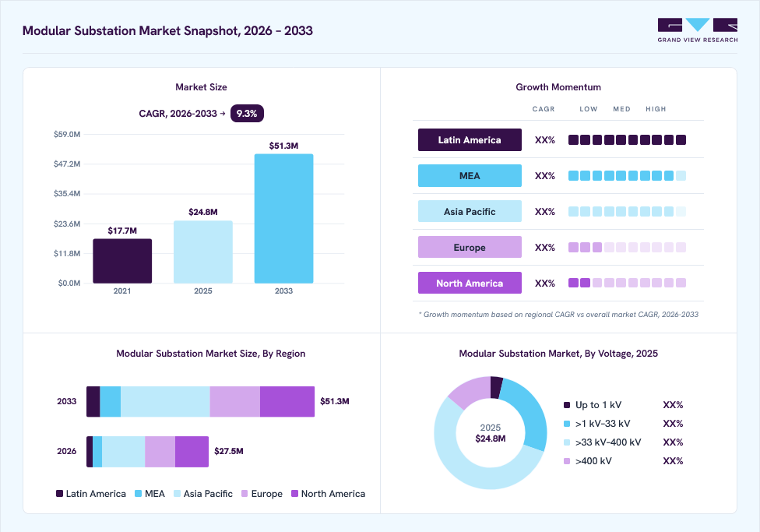
Task: Click the Market Size chart title
Action: click(x=201, y=87)
